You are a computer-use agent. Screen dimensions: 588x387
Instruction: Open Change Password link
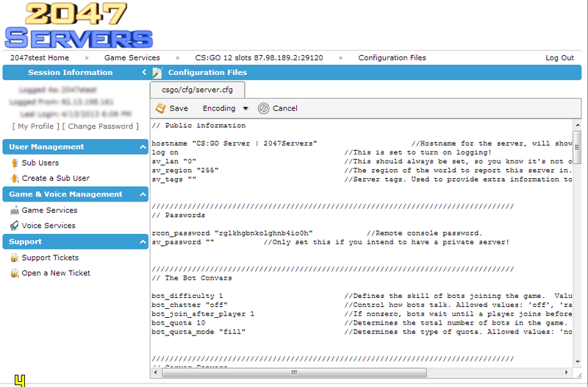point(100,127)
